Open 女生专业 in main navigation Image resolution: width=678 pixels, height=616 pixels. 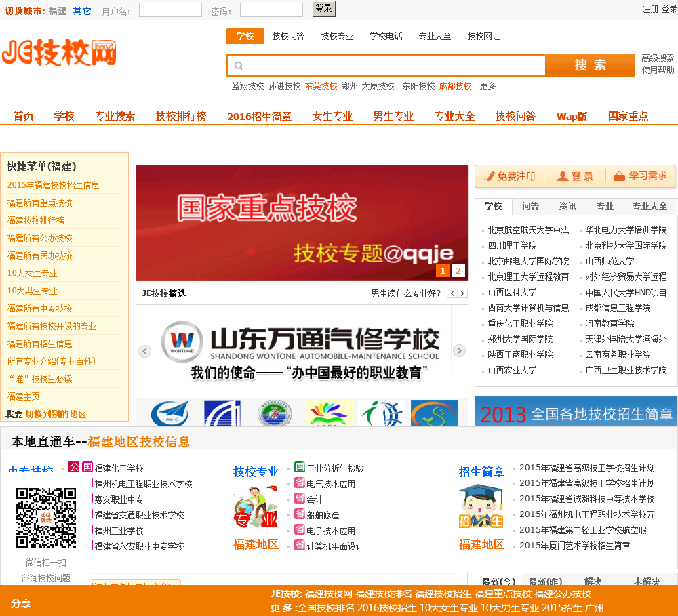pyautogui.click(x=332, y=116)
